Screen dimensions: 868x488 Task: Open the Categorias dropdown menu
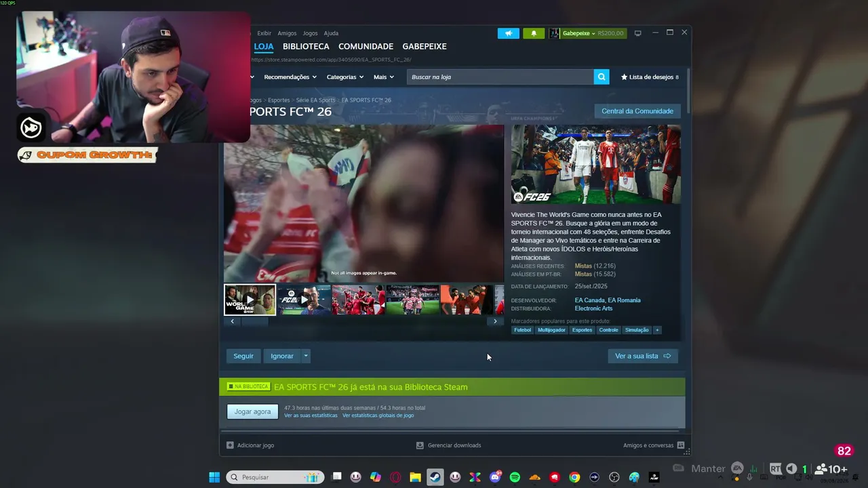tap(345, 77)
